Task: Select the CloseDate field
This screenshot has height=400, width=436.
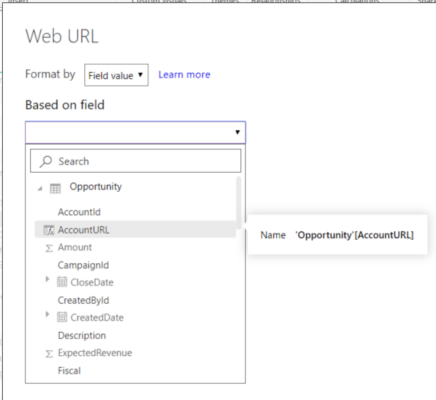Action: [92, 283]
